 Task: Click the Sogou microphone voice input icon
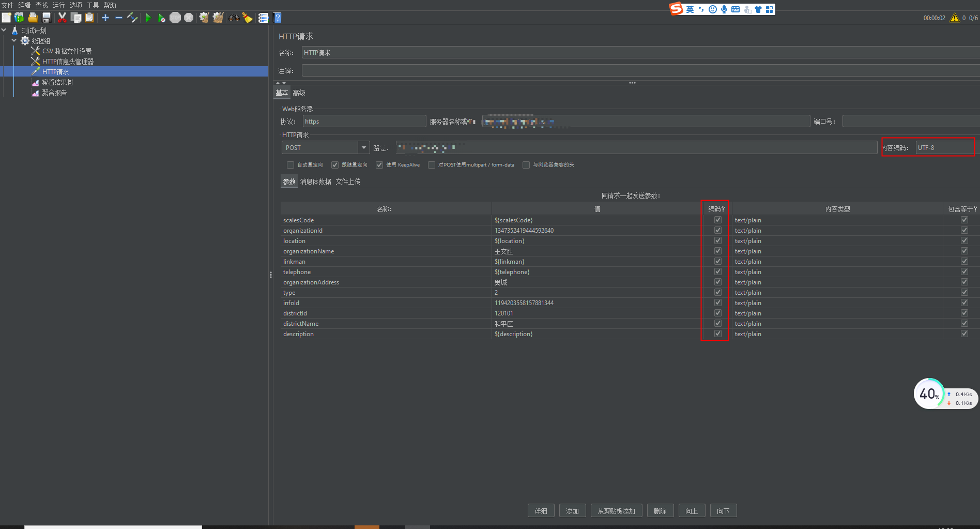[724, 9]
